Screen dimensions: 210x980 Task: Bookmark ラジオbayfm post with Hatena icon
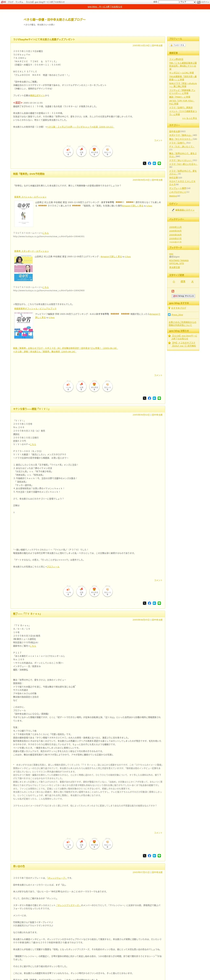pos(154,163)
